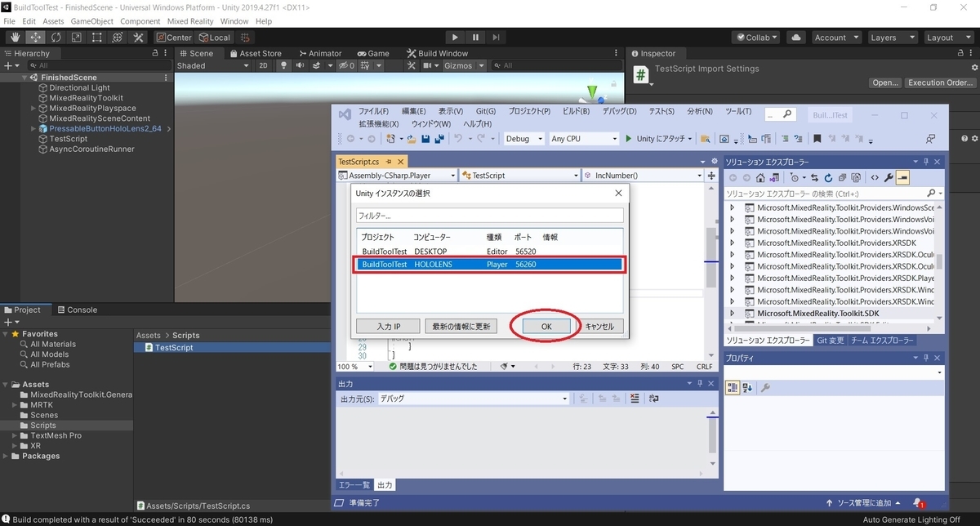Viewport: 980px width, 526px height.
Task: Click the フィルター input field
Action: pos(490,216)
